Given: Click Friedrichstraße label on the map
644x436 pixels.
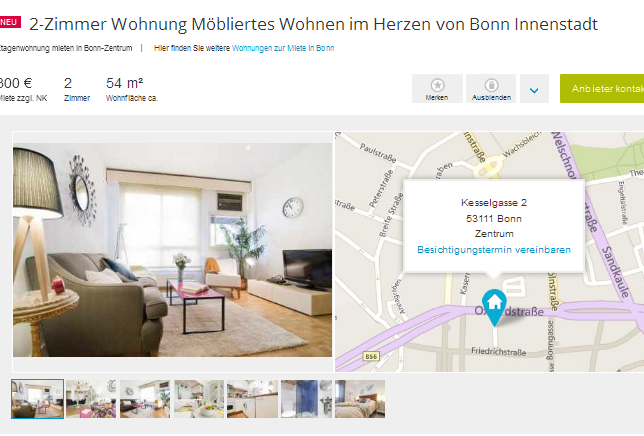Looking at the screenshot, I should tap(498, 351).
